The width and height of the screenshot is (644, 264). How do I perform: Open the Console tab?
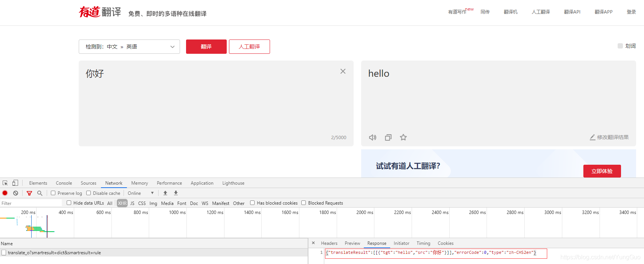tap(64, 183)
